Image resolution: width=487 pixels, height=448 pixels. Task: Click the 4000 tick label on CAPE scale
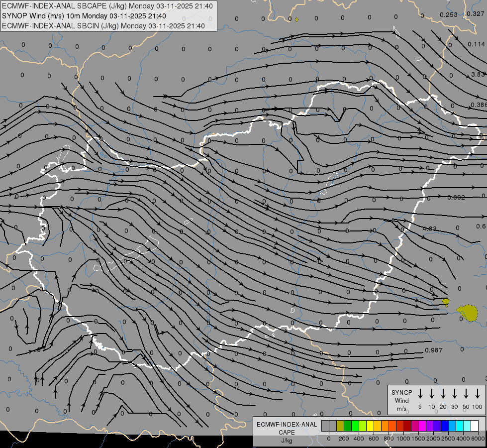pos(463,439)
